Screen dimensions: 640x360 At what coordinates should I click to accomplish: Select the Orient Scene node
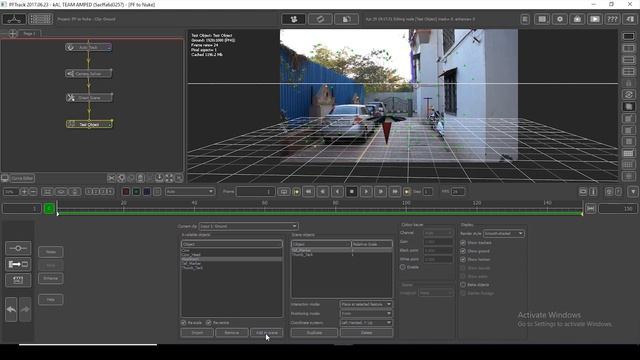click(x=89, y=98)
